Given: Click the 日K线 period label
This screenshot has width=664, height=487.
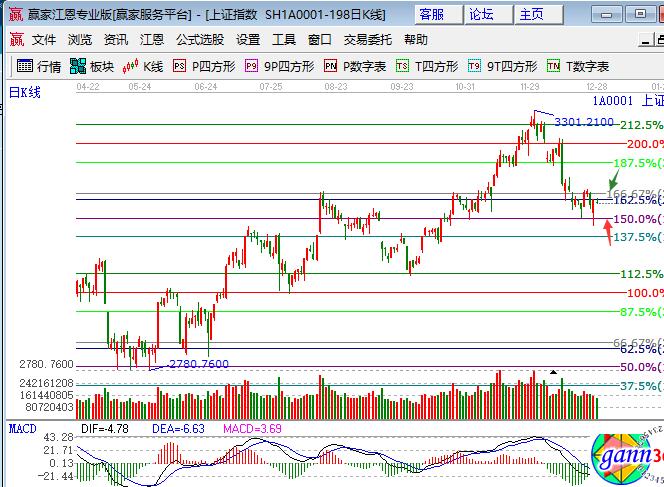Looking at the screenshot, I should coord(25,92).
